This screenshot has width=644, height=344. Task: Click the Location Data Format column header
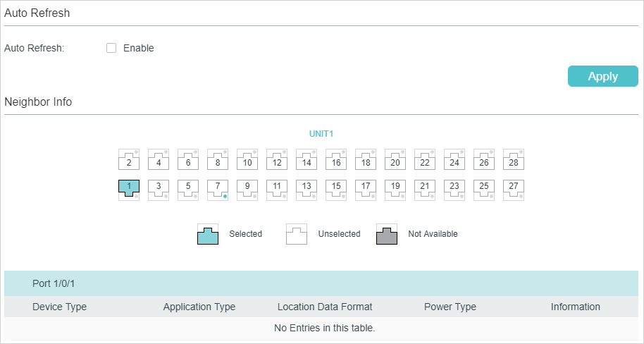click(x=325, y=307)
